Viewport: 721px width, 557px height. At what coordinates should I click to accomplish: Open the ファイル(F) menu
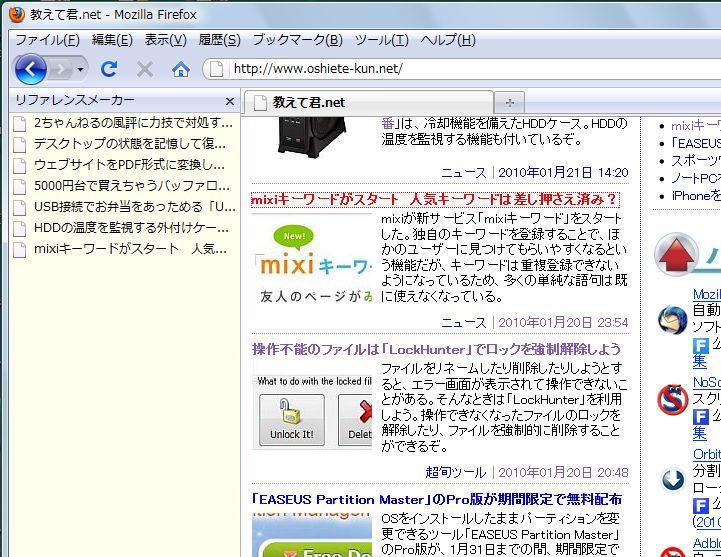click(x=47, y=40)
